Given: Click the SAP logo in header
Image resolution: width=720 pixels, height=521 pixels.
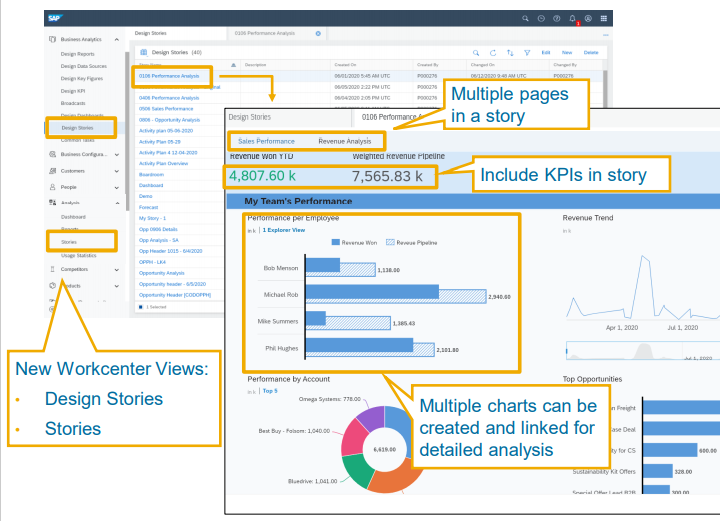Looking at the screenshot, I should tap(55, 18).
